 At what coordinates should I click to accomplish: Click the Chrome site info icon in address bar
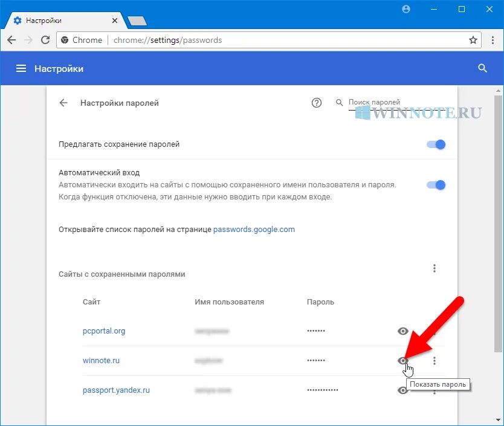[65, 40]
